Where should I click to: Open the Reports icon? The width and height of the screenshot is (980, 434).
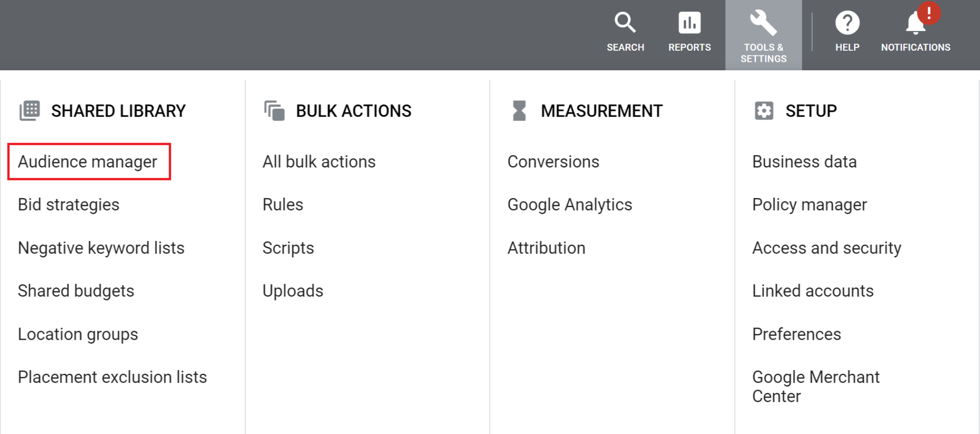(689, 22)
